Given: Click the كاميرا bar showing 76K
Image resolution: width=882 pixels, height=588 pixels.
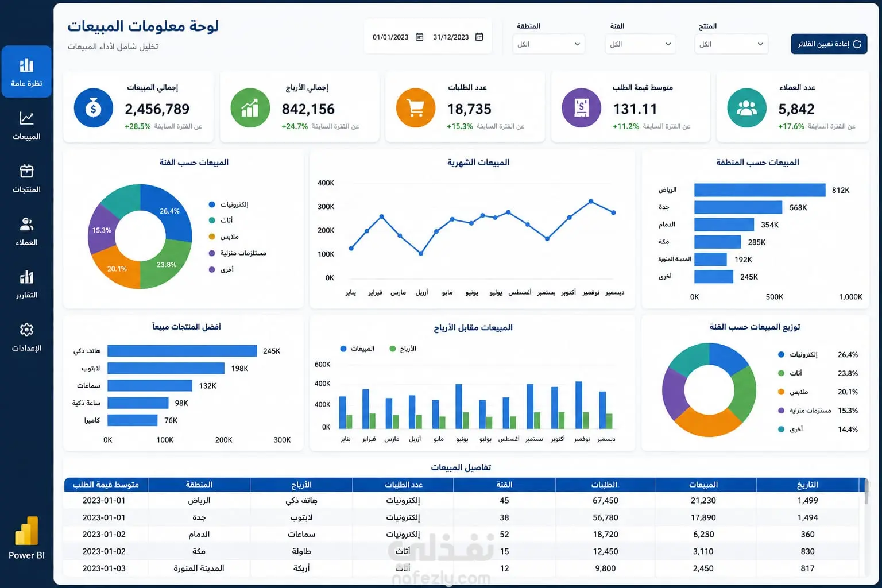Looking at the screenshot, I should coord(133,420).
